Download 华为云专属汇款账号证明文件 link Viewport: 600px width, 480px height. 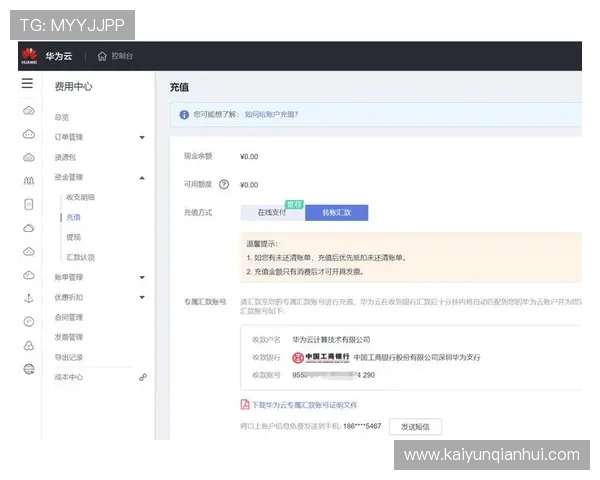(x=304, y=405)
